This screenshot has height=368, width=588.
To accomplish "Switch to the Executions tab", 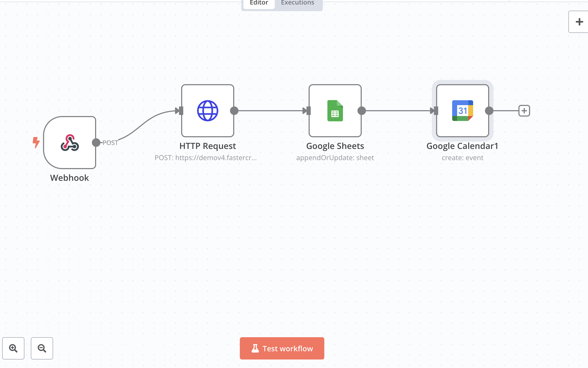I will 297,3.
